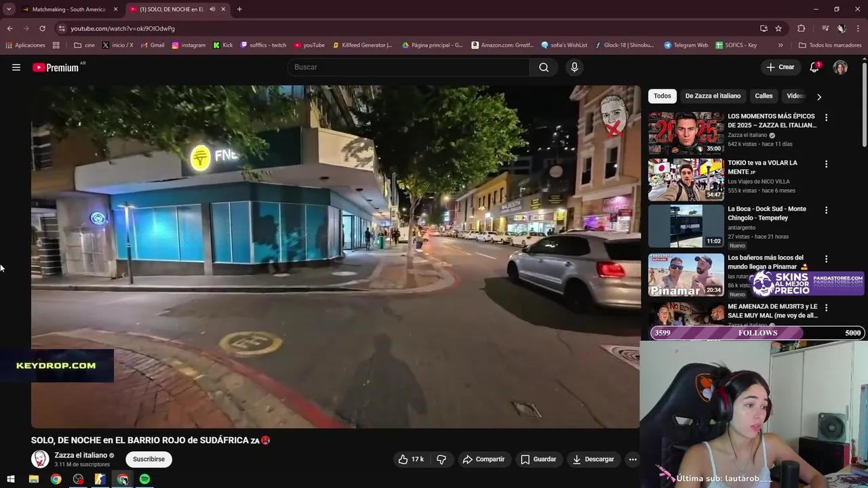Click the Guardar save button

(x=538, y=459)
